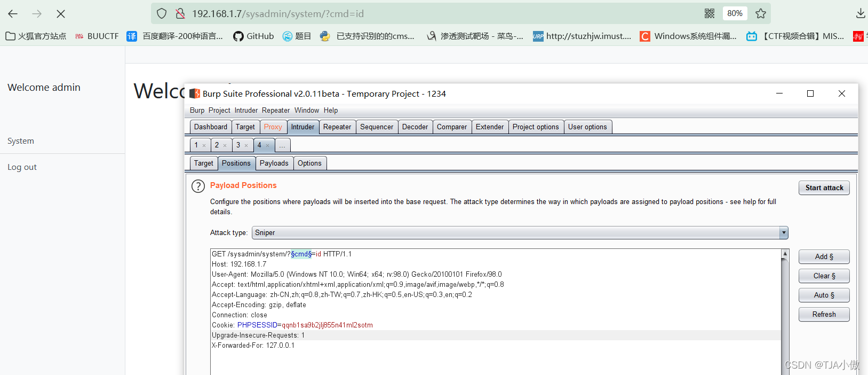The width and height of the screenshot is (868, 375).
Task: Bookmark this page with the star icon
Action: (761, 13)
